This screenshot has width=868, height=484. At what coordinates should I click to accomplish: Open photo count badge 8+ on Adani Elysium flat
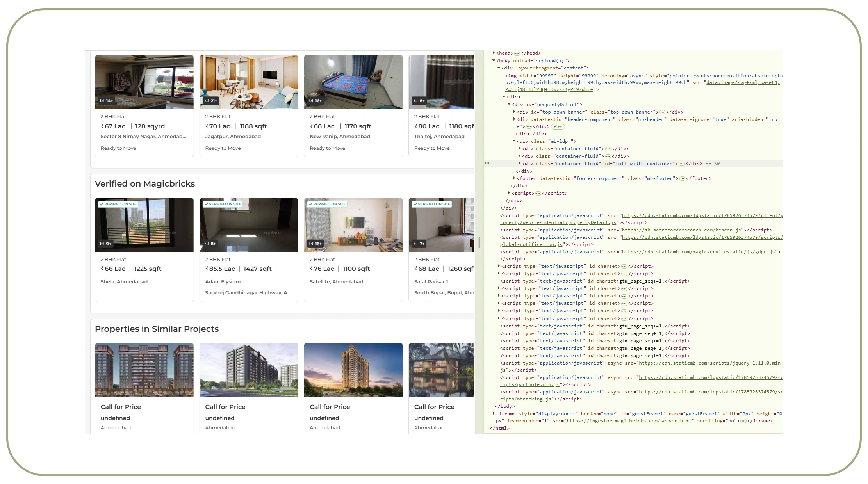210,244
